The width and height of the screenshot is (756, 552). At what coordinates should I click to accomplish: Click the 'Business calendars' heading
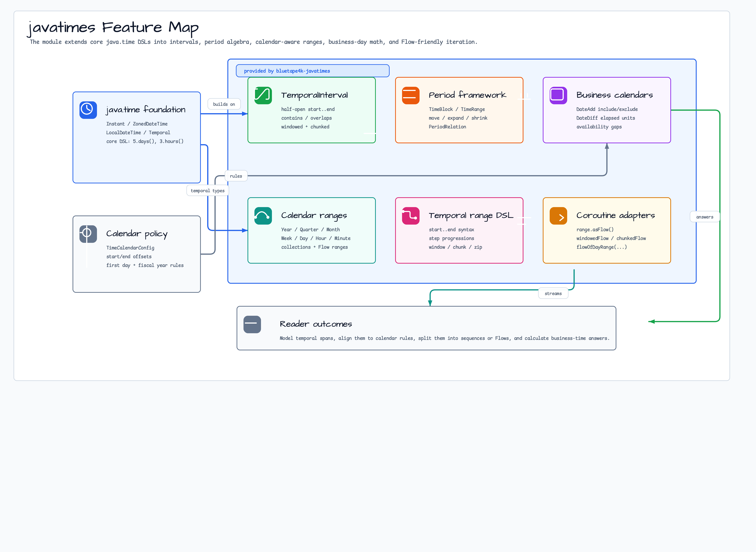click(615, 95)
